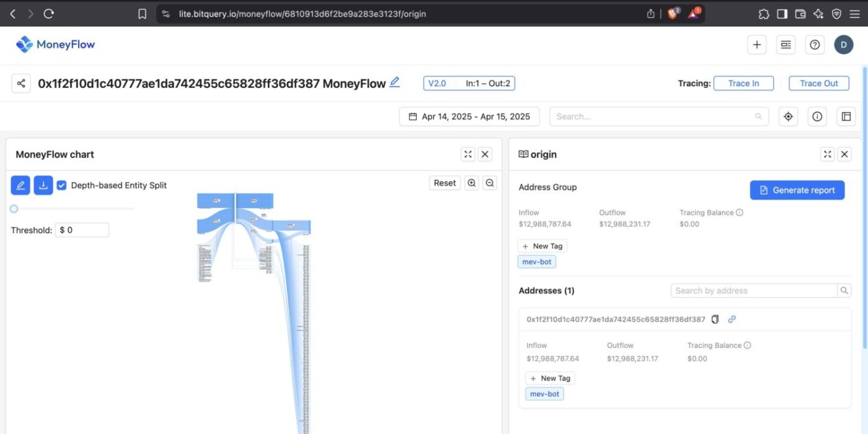Open the address link chain icon

(x=732, y=319)
